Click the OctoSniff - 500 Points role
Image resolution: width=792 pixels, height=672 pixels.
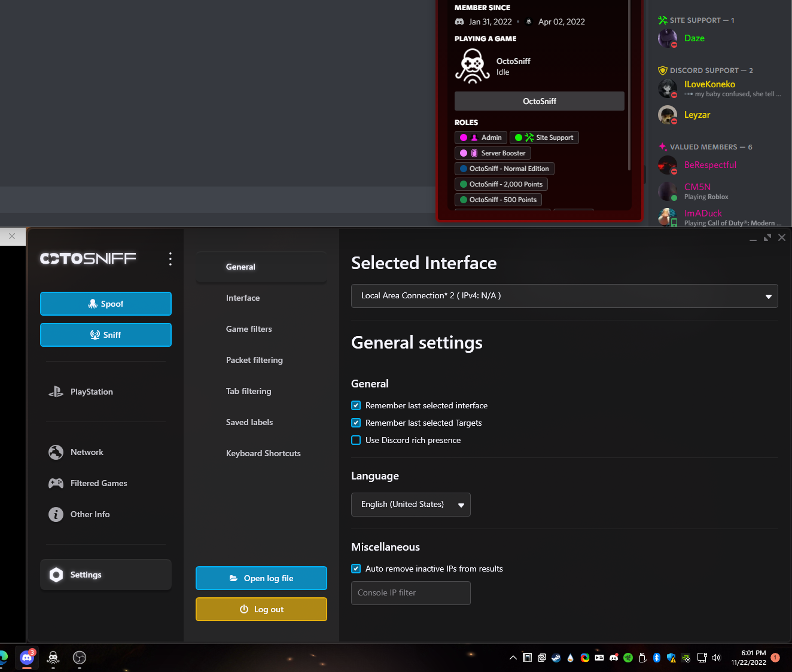498,200
